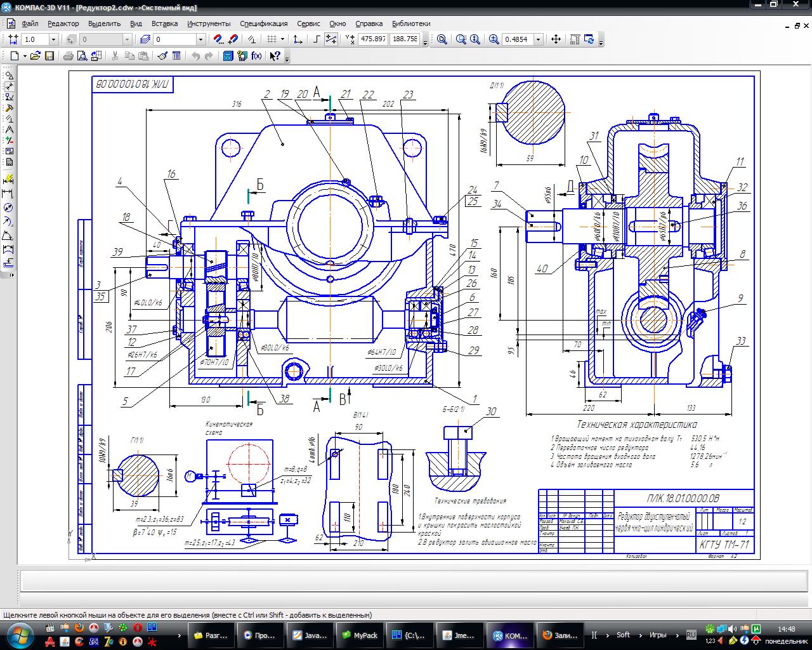Toggle orthogonal drawing mode
812x650 pixels.
(x=317, y=39)
